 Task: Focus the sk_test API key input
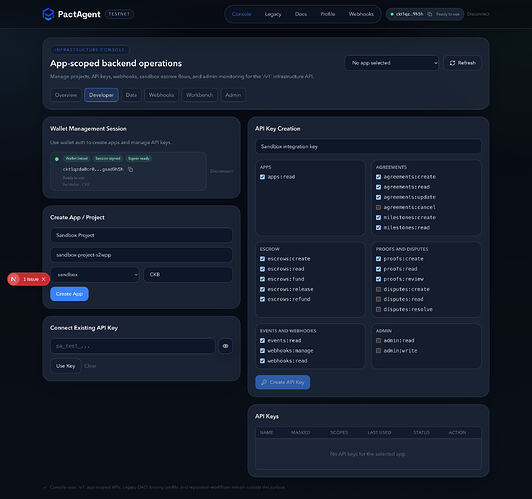tap(133, 346)
